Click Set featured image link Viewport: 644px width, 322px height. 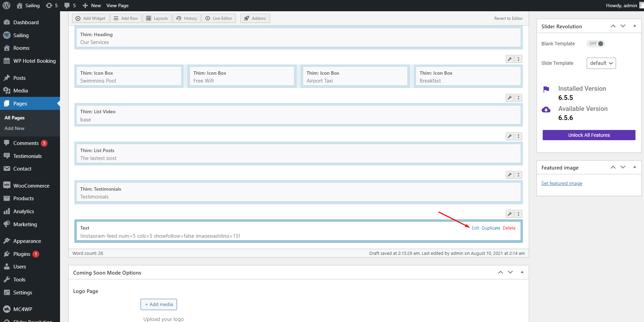pos(562,184)
